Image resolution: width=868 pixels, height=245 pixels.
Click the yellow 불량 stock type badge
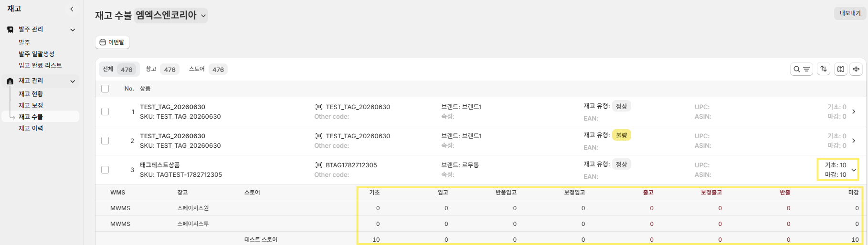point(621,135)
